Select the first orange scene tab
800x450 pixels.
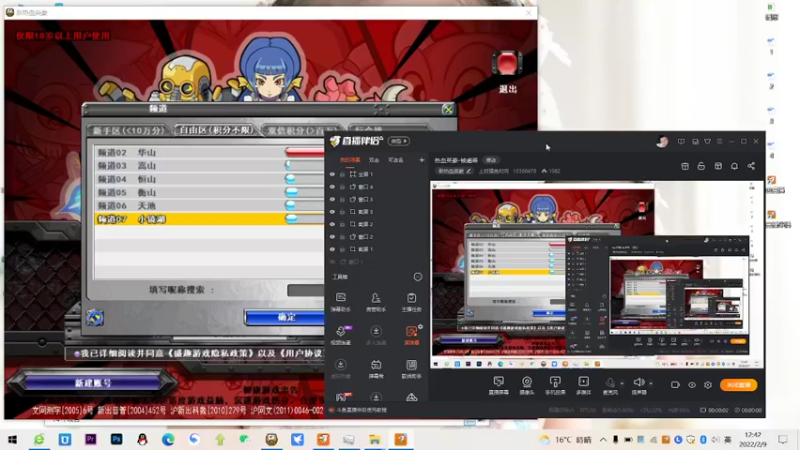point(350,160)
